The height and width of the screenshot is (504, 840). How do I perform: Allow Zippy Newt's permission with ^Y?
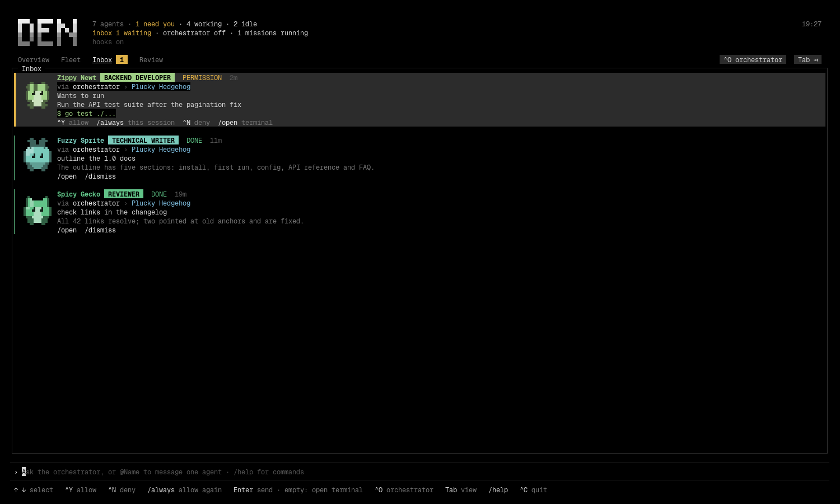73,123
